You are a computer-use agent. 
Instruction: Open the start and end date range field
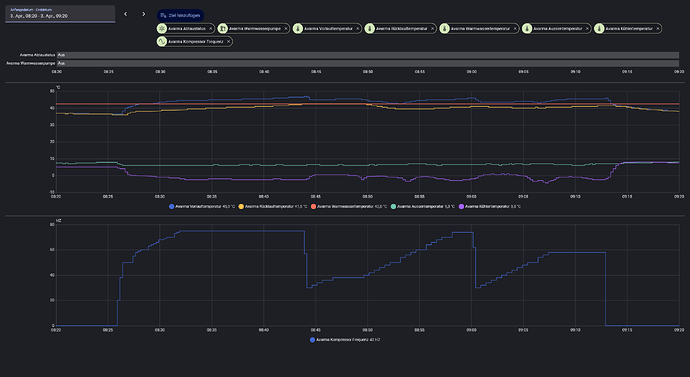pyautogui.click(x=60, y=14)
